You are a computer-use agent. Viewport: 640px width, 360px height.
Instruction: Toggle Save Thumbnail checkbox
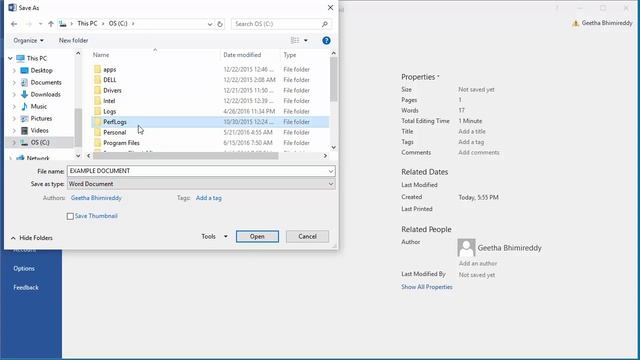pyautogui.click(x=70, y=216)
